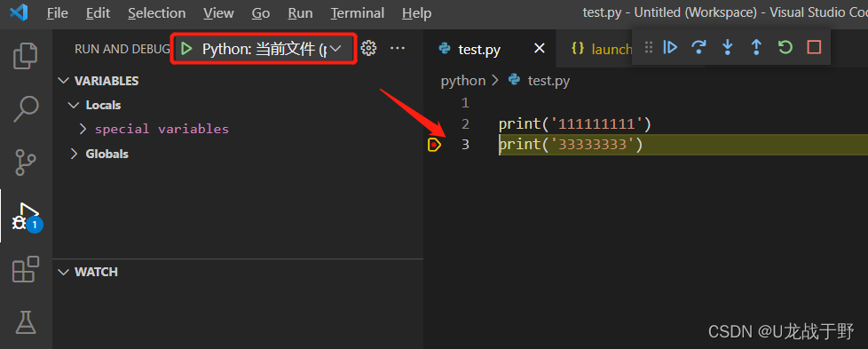
Task: Open the Go menu
Action: tap(261, 12)
